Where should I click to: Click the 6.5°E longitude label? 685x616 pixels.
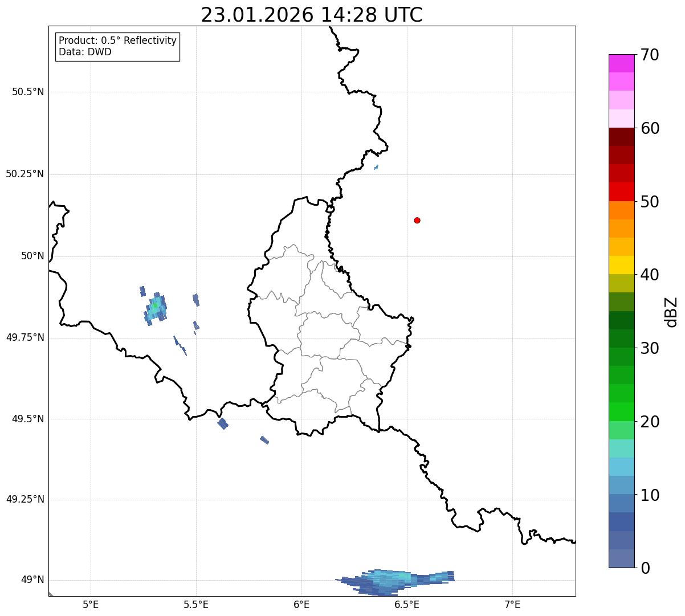pos(407,604)
